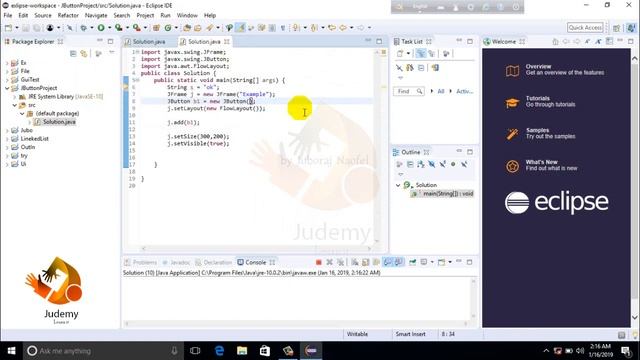
Task: Toggle Hide Static Members in Outline toolbar
Action: click(x=442, y=164)
